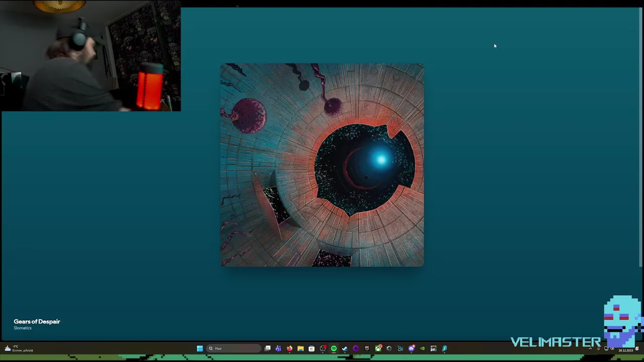Open File Explorer from the taskbar
Screen dimensions: 644x362
(300, 348)
